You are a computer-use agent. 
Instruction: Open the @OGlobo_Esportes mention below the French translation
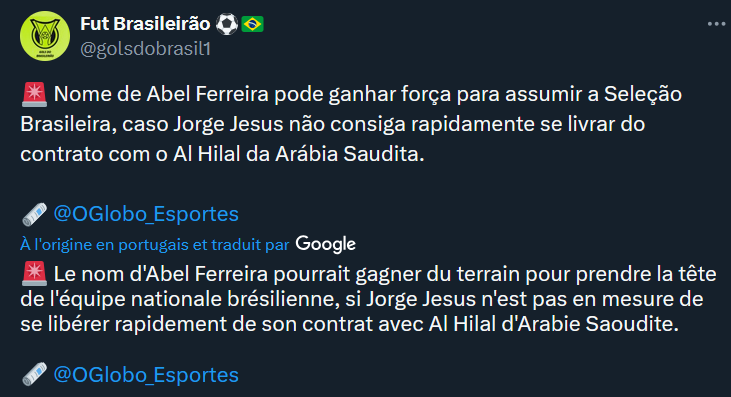(146, 375)
